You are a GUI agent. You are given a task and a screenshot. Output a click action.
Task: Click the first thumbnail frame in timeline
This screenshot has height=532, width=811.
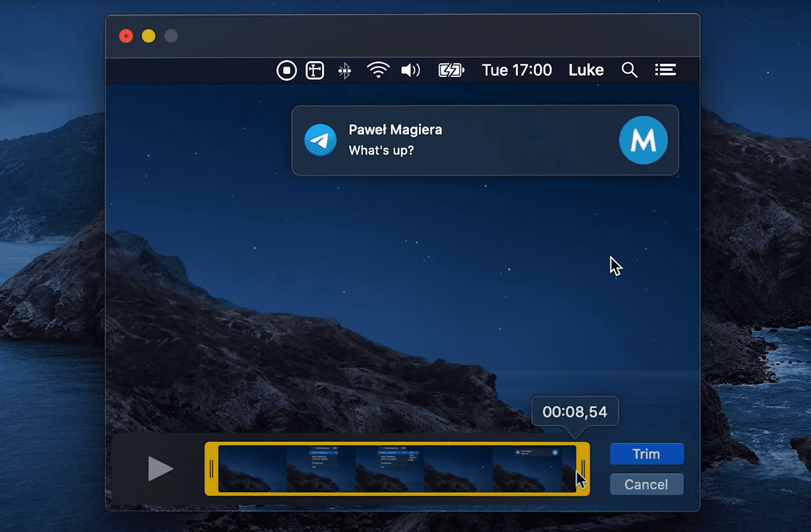(x=252, y=469)
